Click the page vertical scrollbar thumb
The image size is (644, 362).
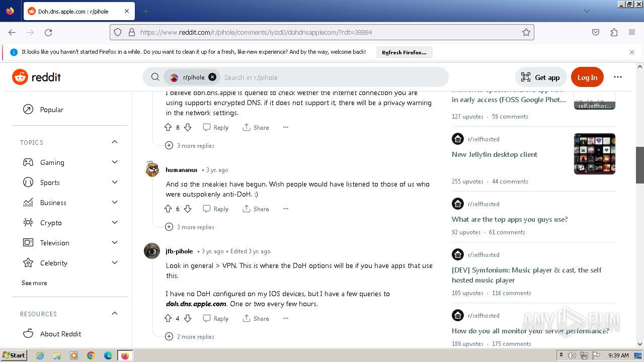pos(640,165)
